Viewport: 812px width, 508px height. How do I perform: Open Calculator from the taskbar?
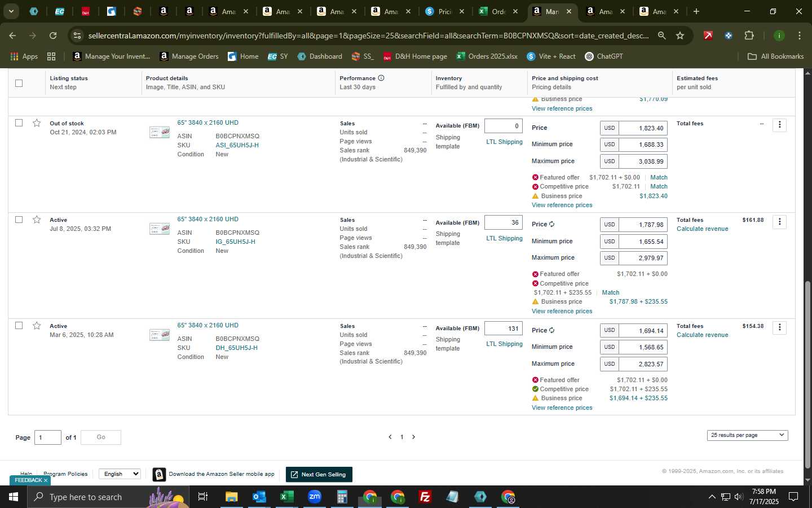coord(342,497)
